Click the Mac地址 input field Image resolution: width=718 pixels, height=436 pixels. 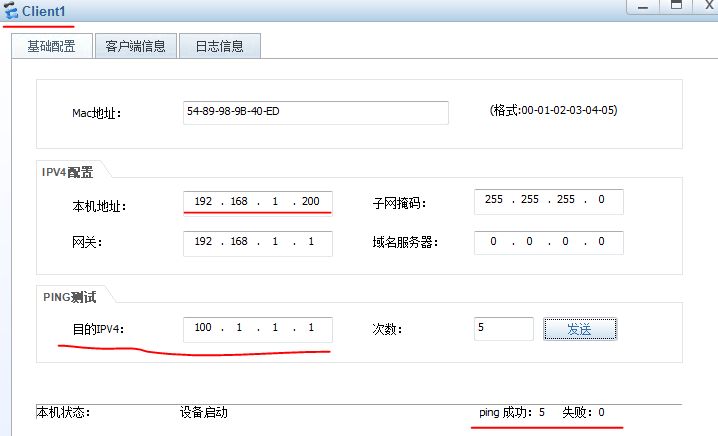click(316, 112)
